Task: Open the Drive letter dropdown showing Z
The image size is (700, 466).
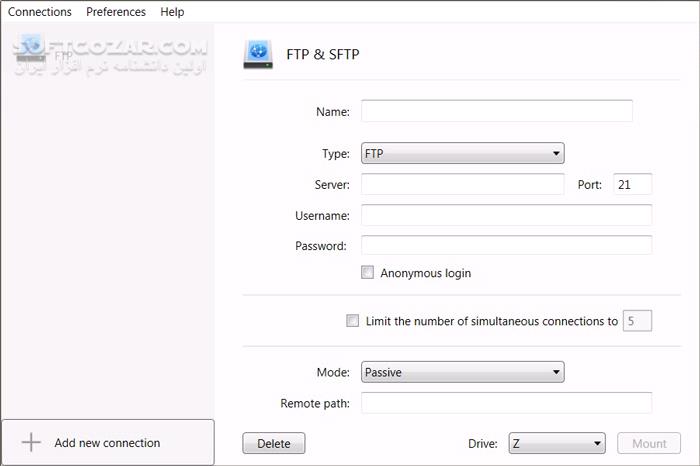Action: pyautogui.click(x=557, y=443)
